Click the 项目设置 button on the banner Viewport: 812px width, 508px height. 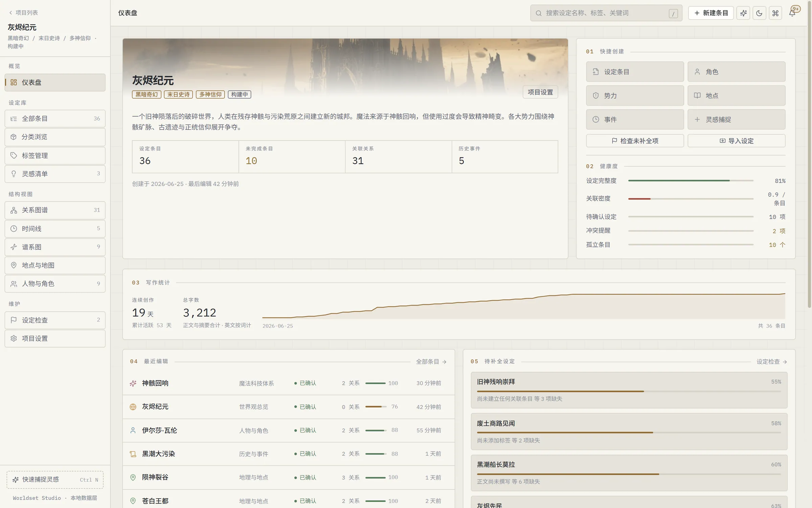540,92
